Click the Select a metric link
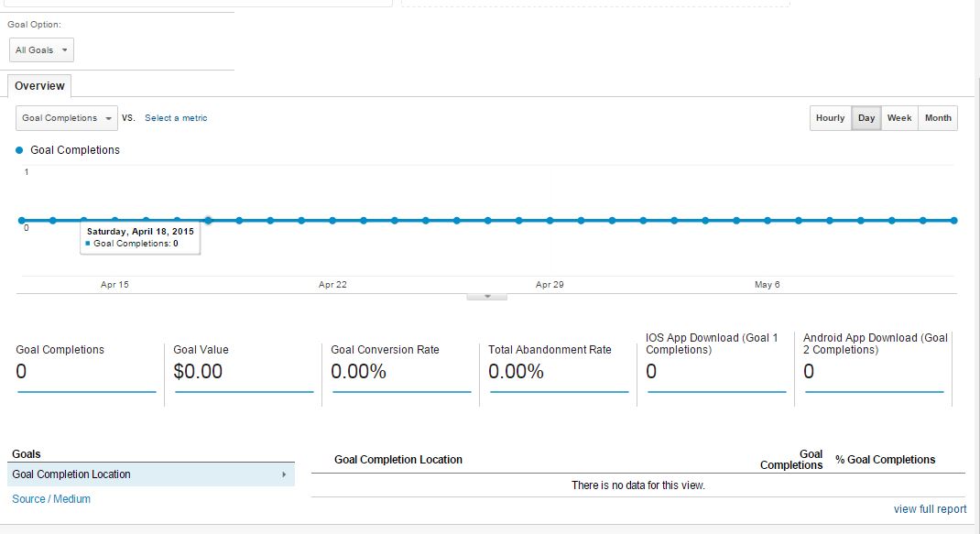980x534 pixels. [x=176, y=118]
